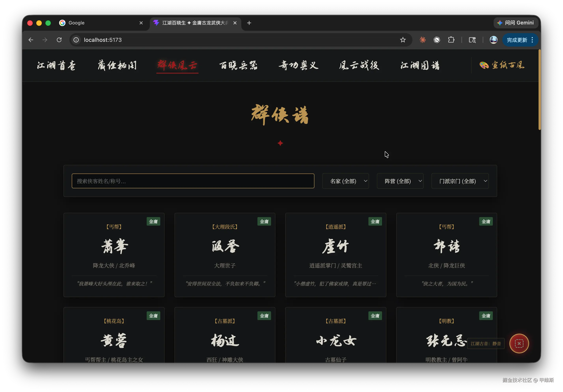Click the 【明教】 sect label
Image resolution: width=563 pixels, height=392 pixels.
click(x=446, y=321)
